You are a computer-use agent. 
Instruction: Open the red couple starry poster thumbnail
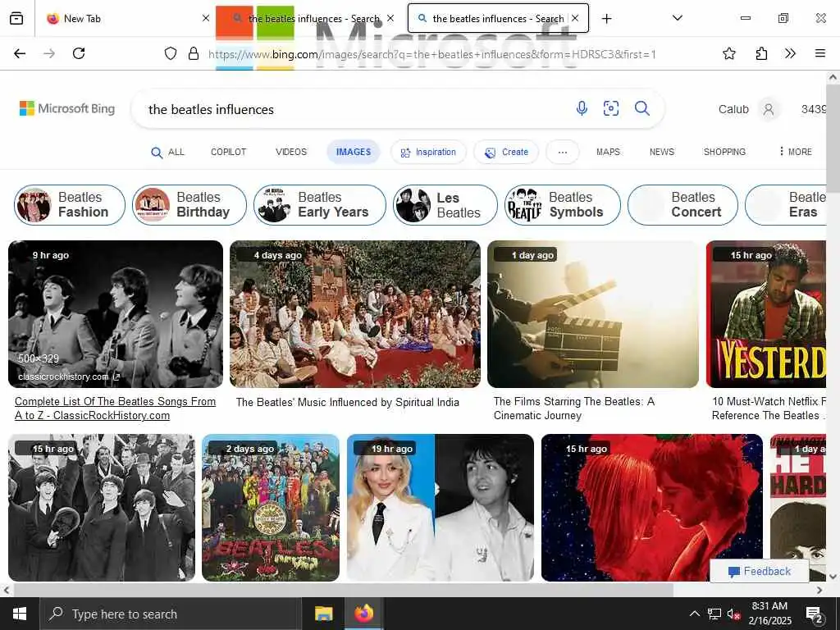pyautogui.click(x=652, y=507)
